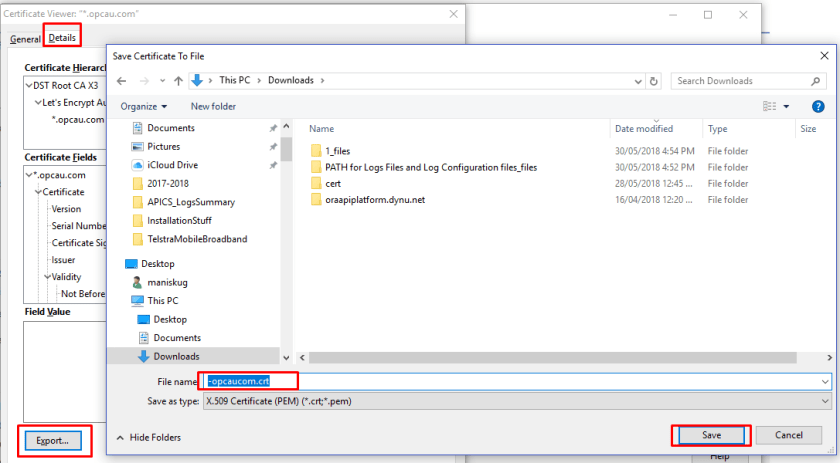The image size is (840, 463).
Task: Open the cert folder
Action: (332, 184)
